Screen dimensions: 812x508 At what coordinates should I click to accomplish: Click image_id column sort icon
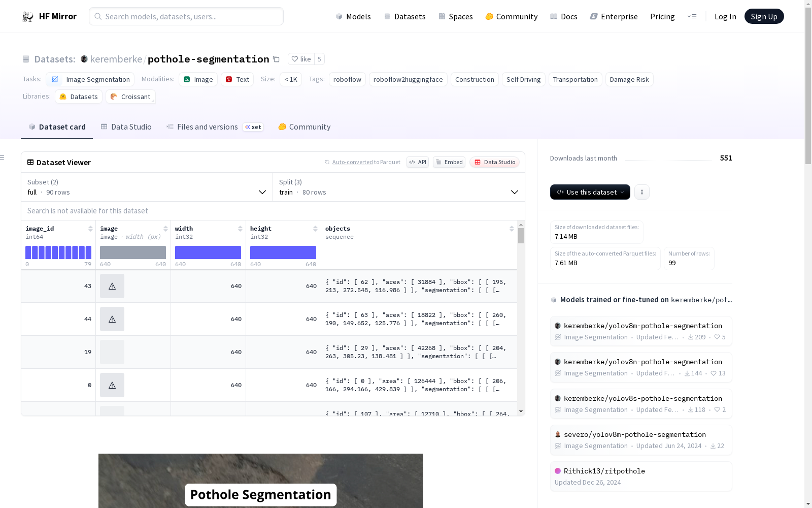90,229
